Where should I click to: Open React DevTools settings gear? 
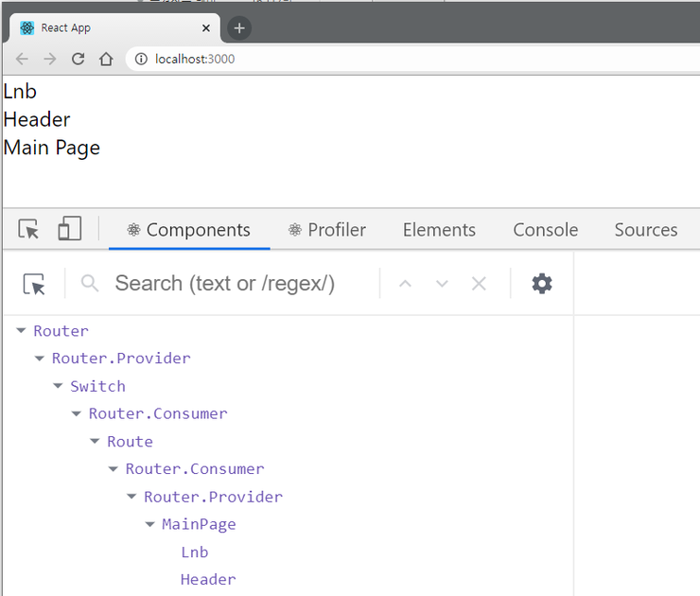542,284
